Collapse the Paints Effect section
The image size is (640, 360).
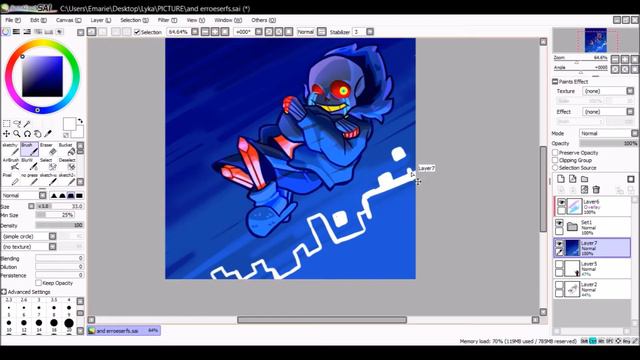[x=555, y=82]
